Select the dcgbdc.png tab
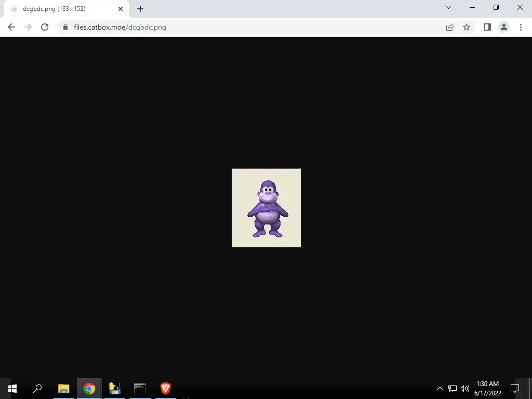 click(x=66, y=9)
